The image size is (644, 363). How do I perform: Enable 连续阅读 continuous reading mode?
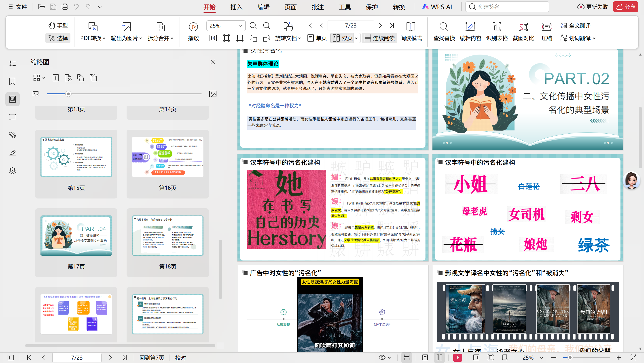(x=379, y=38)
